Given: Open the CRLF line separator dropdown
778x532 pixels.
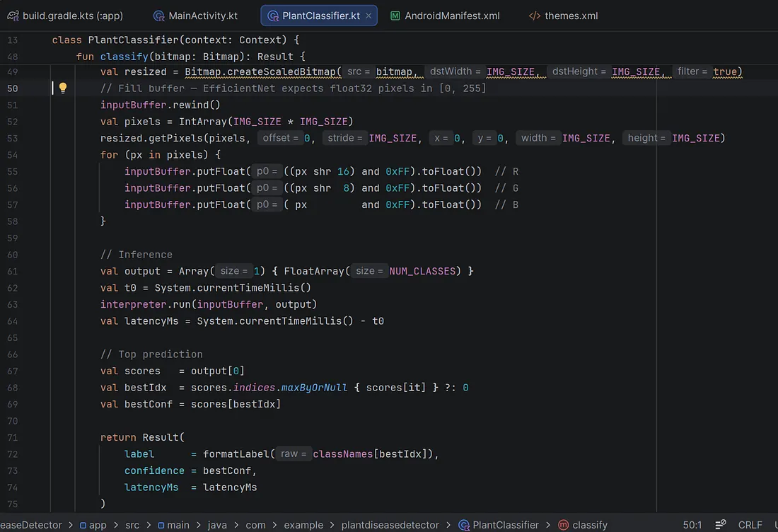Looking at the screenshot, I should point(750,525).
